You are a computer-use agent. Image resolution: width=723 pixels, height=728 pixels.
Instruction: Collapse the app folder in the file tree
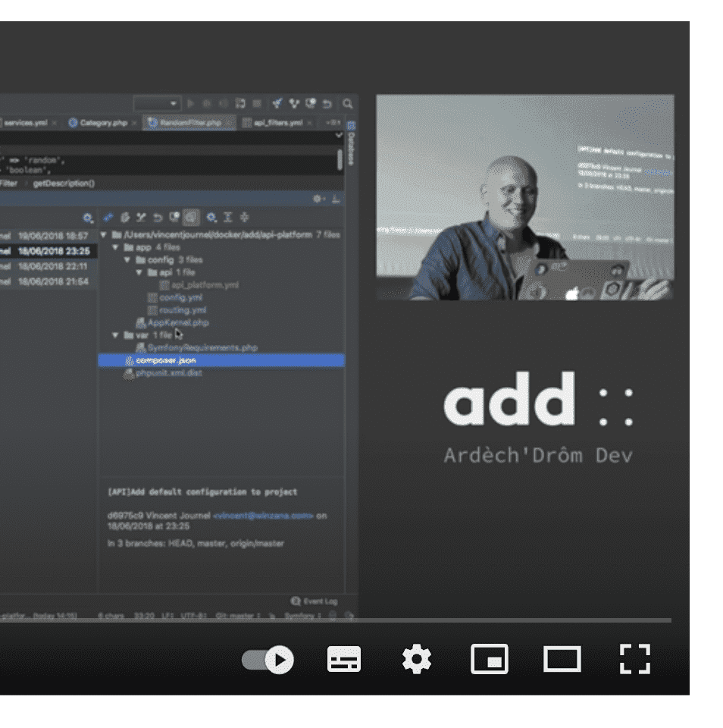click(115, 247)
